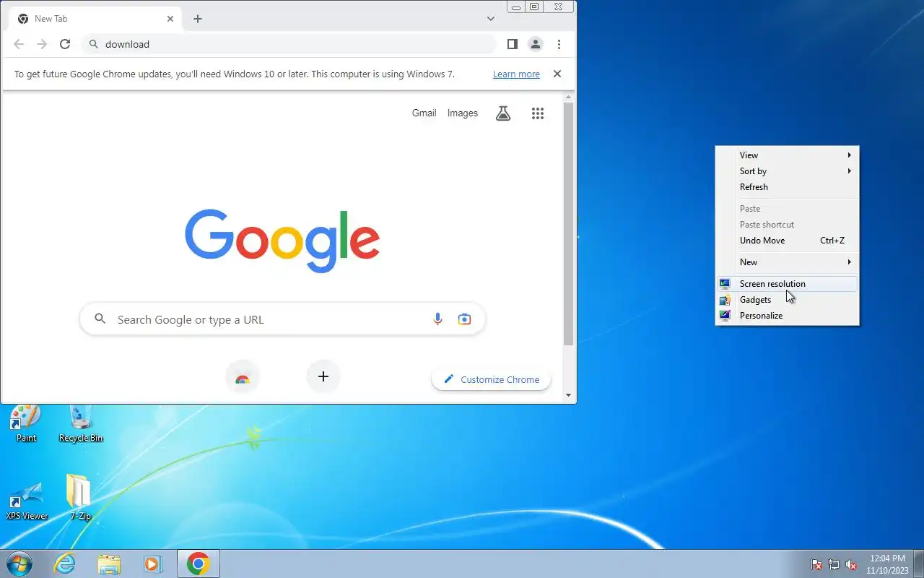Launch Internet Explorer from taskbar
Screen dimensions: 924x578
pyautogui.click(x=65, y=564)
